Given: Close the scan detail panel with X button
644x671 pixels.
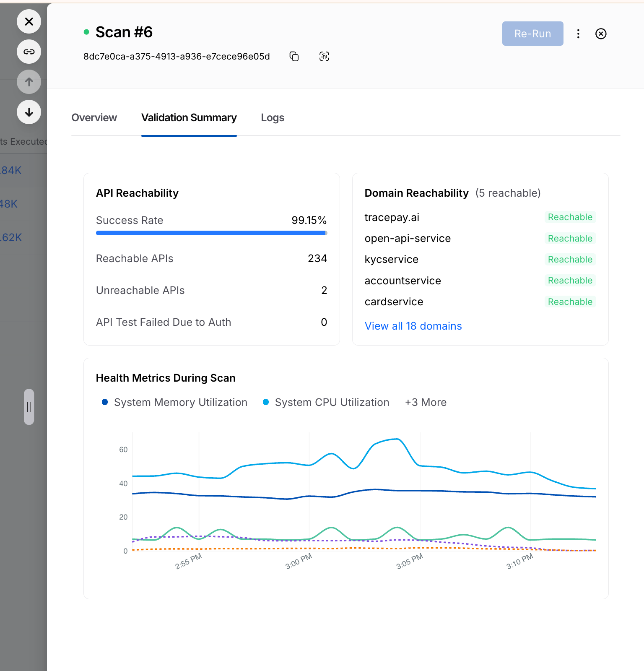Looking at the screenshot, I should coord(29,21).
